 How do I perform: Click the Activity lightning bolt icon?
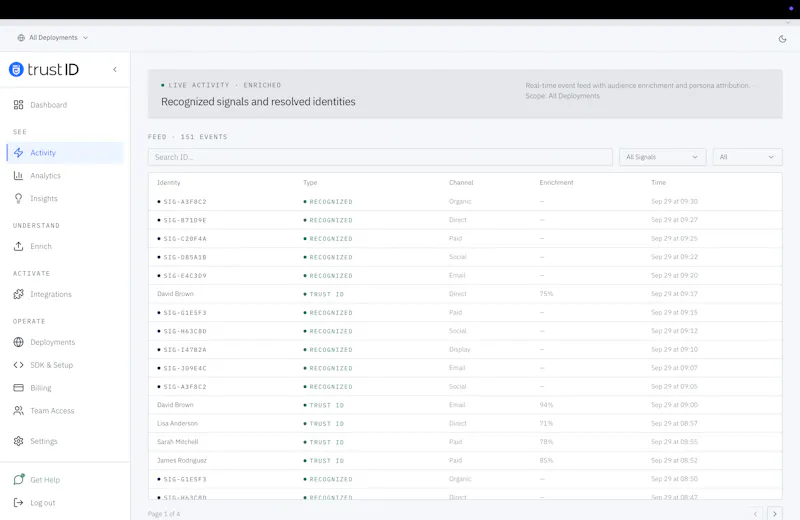(18, 153)
